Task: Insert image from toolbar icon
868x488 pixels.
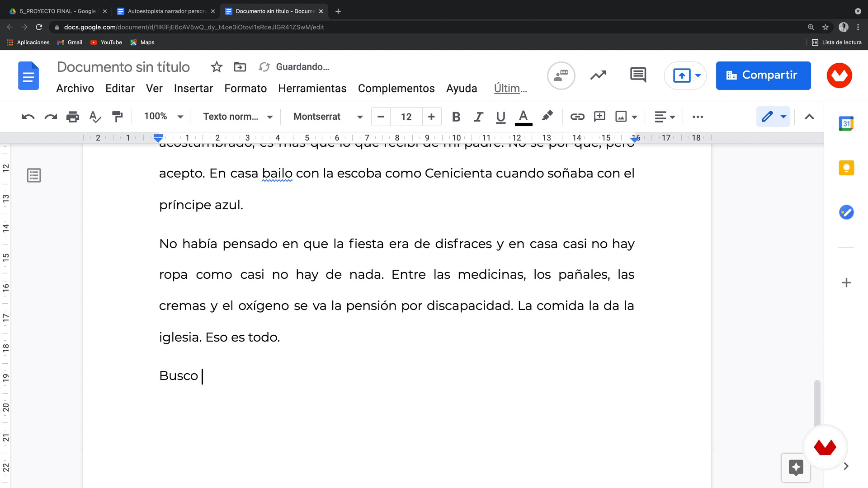Action: (621, 117)
